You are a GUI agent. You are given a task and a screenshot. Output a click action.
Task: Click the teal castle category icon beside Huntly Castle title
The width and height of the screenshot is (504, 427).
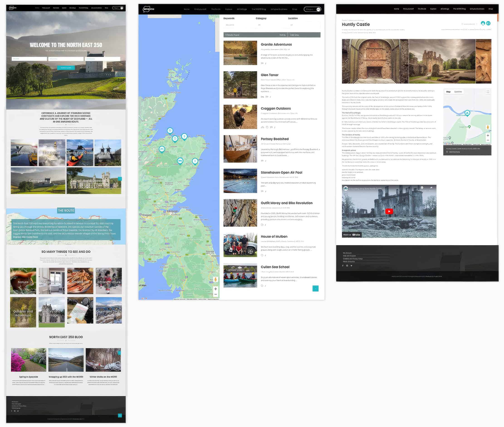pyautogui.click(x=483, y=23)
